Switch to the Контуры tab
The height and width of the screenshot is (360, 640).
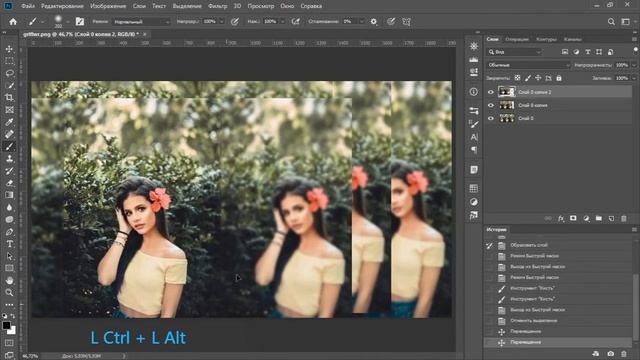click(546, 39)
